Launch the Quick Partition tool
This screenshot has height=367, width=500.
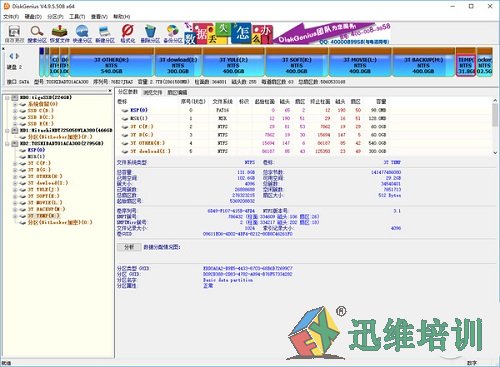82,34
